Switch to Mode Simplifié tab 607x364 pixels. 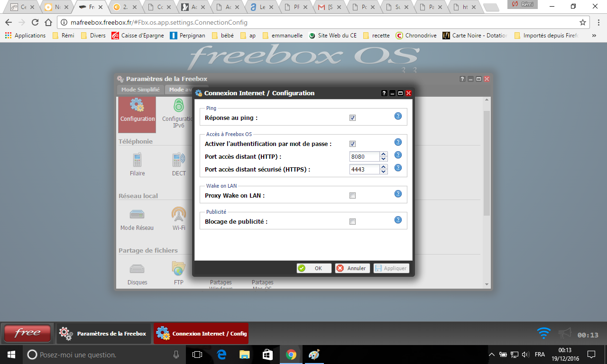pyautogui.click(x=140, y=90)
